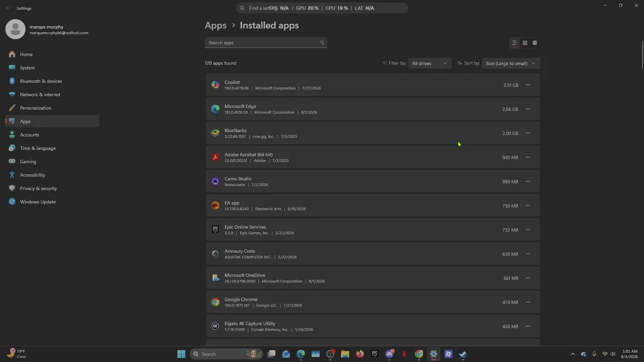Click the search magnifier in Search apps box
Image resolution: width=644 pixels, height=362 pixels.
tap(322, 43)
